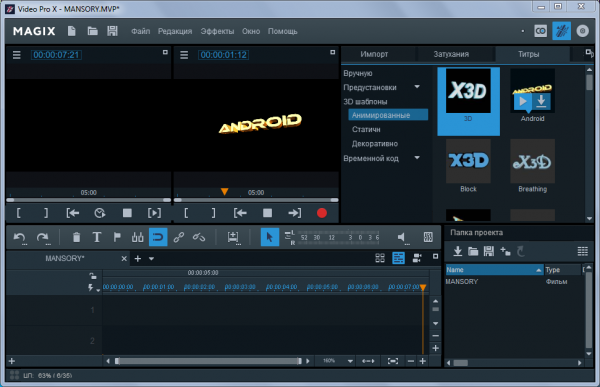Screen dimensions: 600x387
Task: Redo the last action
Action: (42, 237)
